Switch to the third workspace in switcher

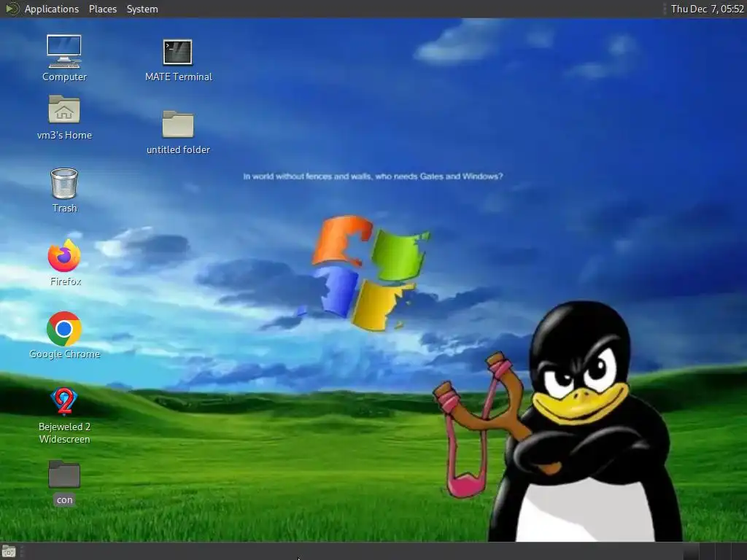[x=724, y=551]
